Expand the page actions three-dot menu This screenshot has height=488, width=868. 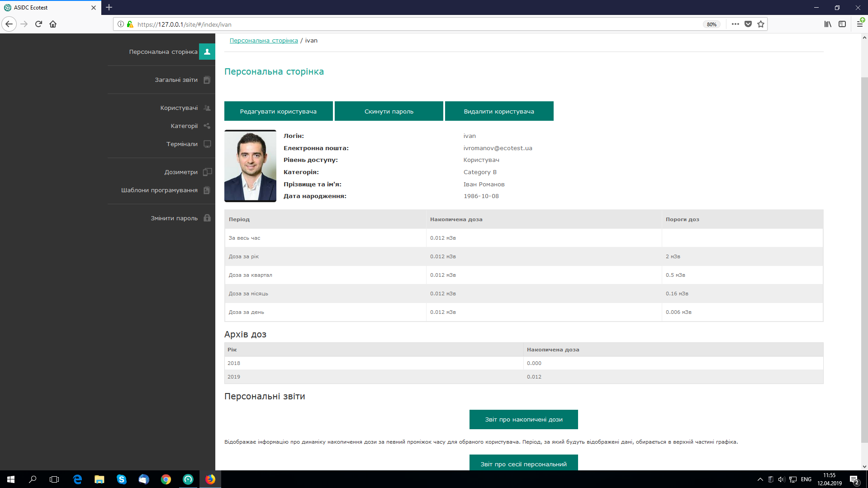click(735, 24)
